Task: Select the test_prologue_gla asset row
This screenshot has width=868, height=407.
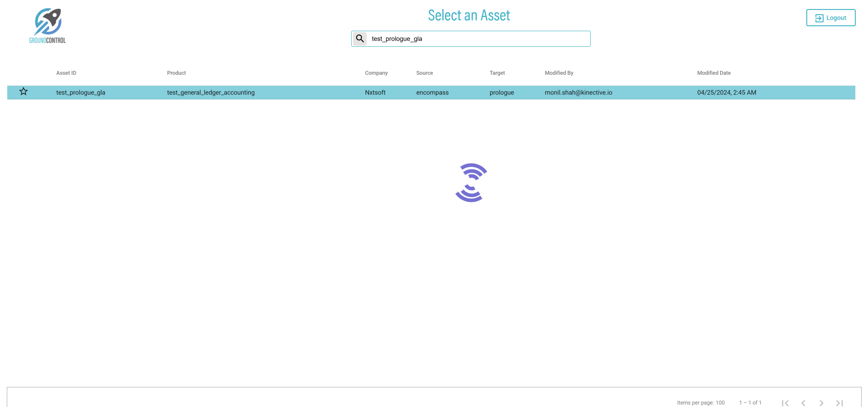Action: (x=80, y=92)
